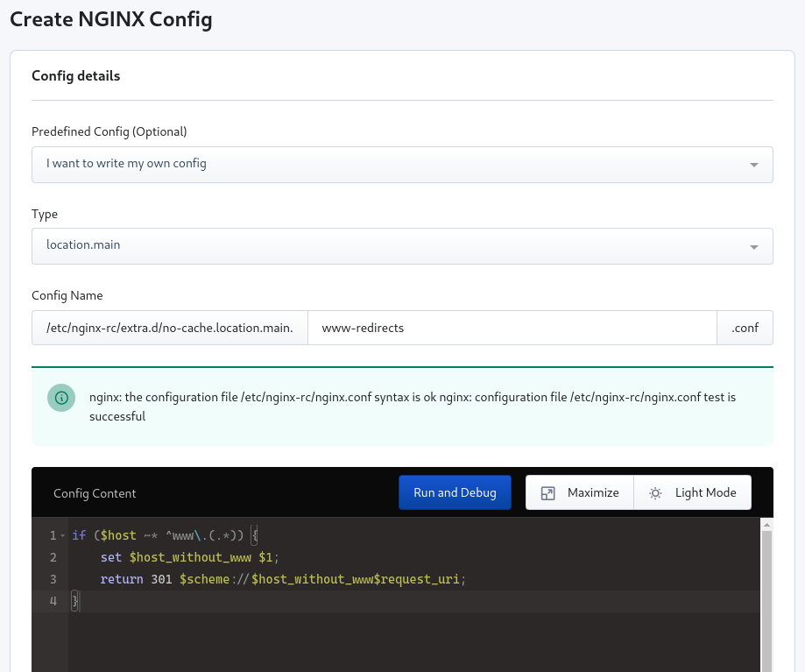The image size is (805, 672).
Task: Open the Type dropdown showing location.main
Action: 402,246
